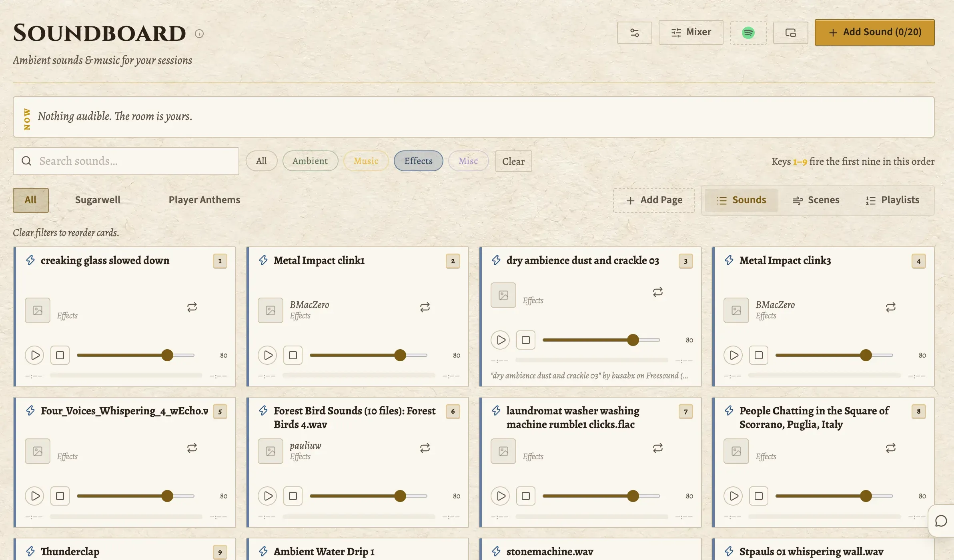
Task: Adjust volume slider on Metal Impact clink3
Action: tap(834, 355)
